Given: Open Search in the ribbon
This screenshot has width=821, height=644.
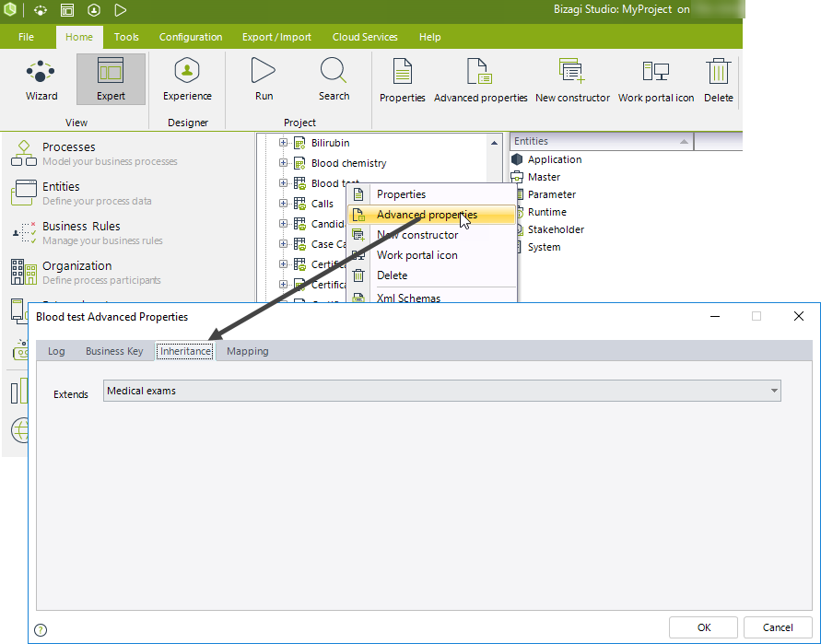Looking at the screenshot, I should click(x=334, y=80).
